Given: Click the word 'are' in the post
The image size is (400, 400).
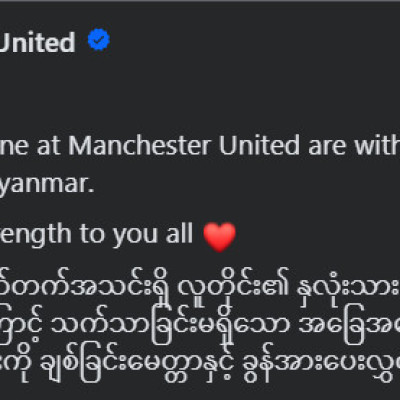Looking at the screenshot, I should (x=327, y=148).
